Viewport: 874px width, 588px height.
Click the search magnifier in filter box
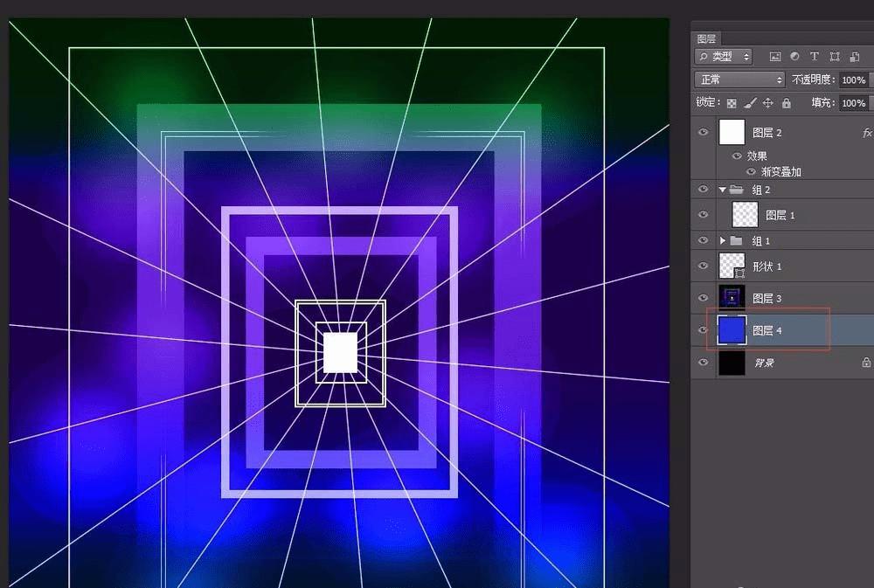704,56
